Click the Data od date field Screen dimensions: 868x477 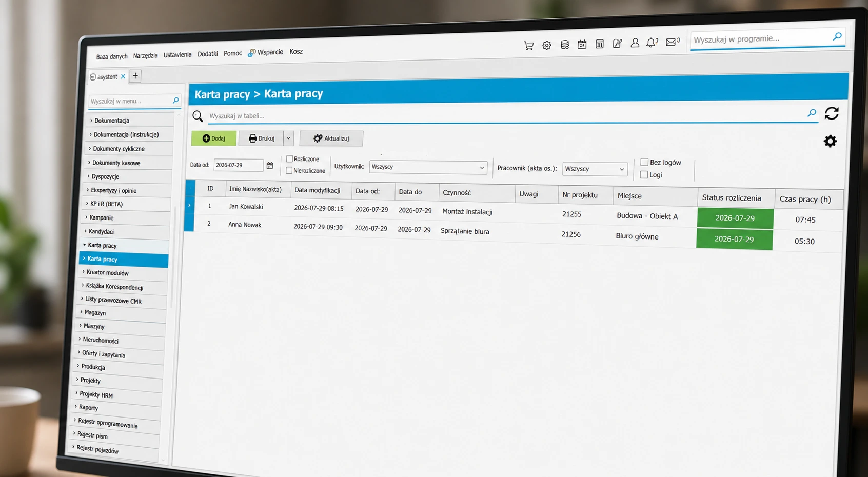click(239, 165)
